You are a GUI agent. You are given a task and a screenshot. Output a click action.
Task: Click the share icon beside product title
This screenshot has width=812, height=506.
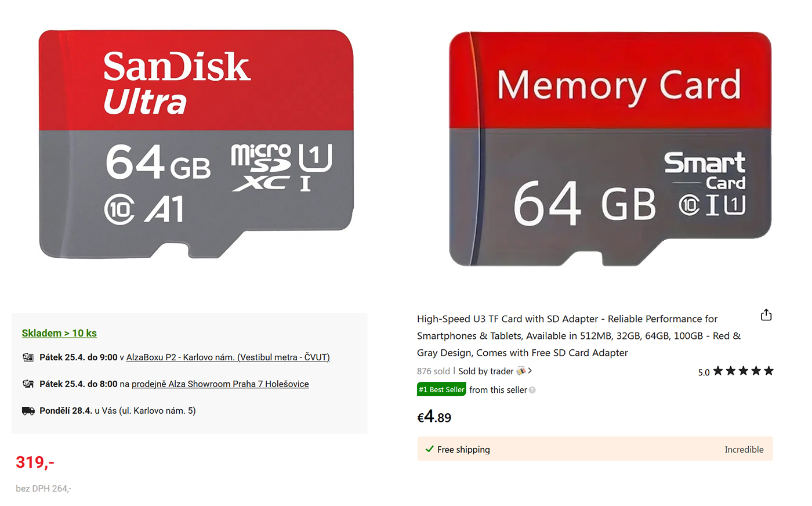pos(766,315)
